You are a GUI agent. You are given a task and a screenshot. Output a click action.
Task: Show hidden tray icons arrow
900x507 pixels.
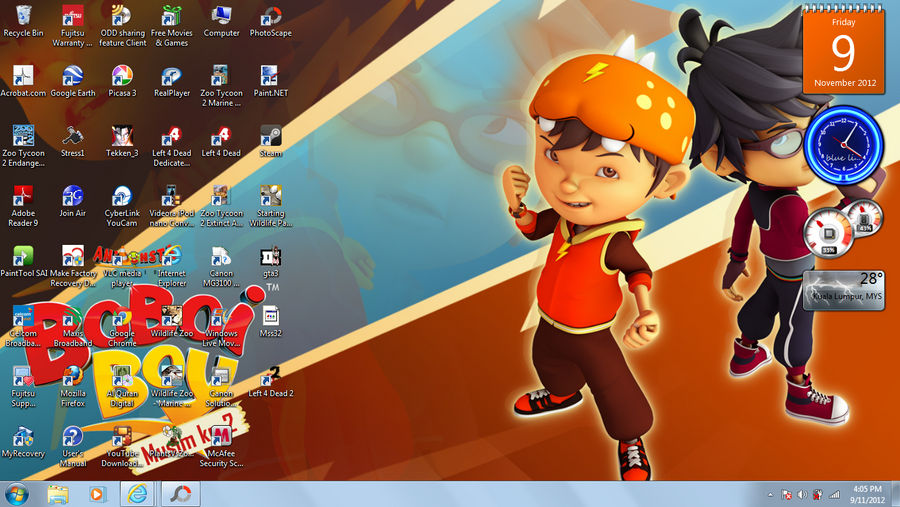pyautogui.click(x=770, y=494)
